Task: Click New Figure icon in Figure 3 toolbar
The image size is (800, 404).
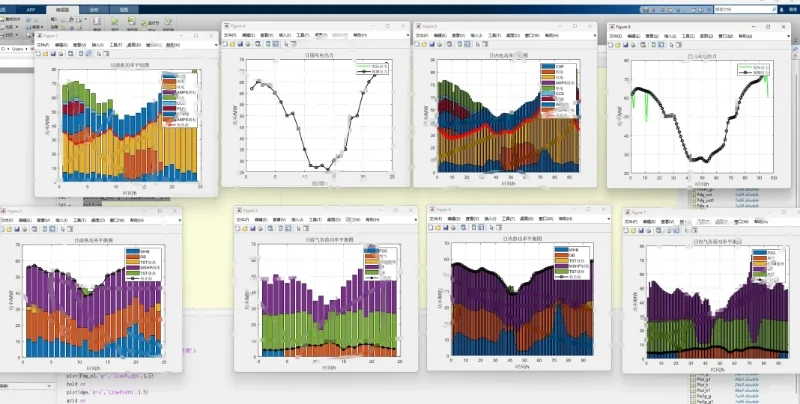Action: point(237,229)
